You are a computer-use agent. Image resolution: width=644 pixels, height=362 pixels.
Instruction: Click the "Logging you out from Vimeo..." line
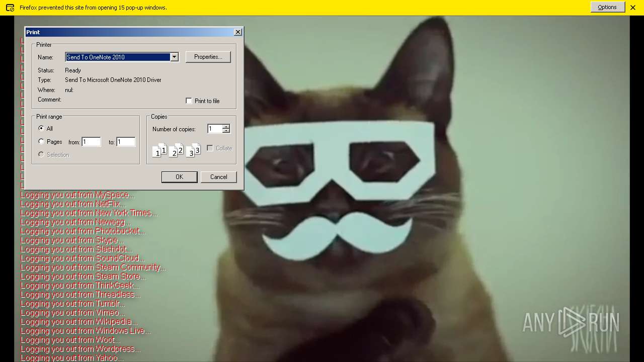click(72, 312)
